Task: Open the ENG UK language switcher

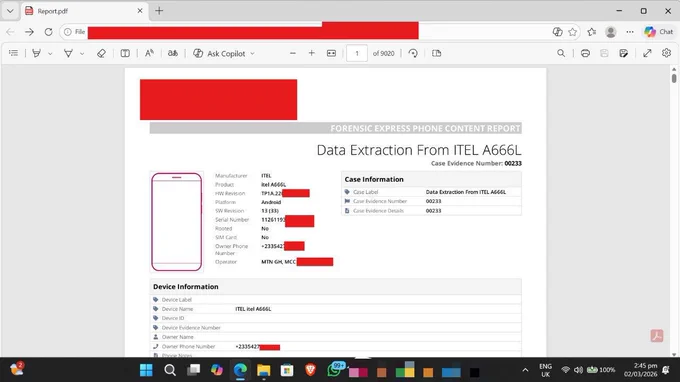Action: click(545, 370)
